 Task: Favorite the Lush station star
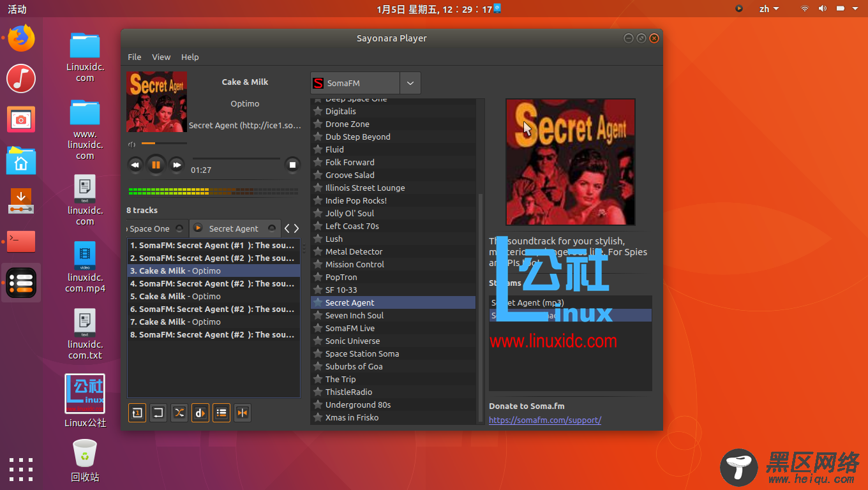[318, 239]
